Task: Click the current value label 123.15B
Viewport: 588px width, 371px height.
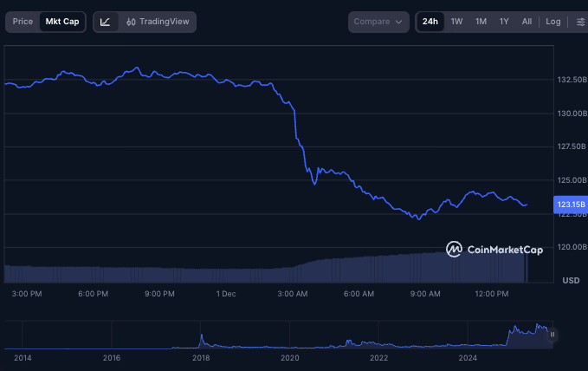Action: pyautogui.click(x=569, y=205)
